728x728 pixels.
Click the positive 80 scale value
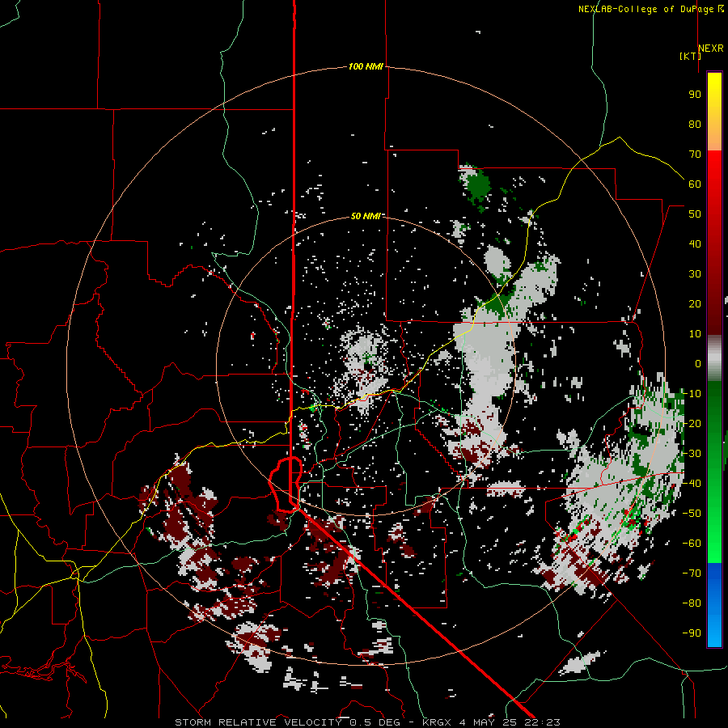(x=695, y=125)
